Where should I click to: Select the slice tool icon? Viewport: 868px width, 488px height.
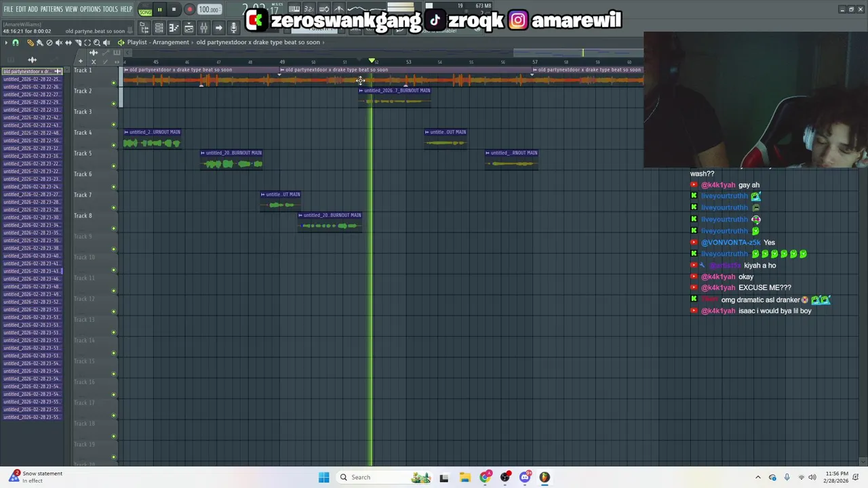(78, 43)
